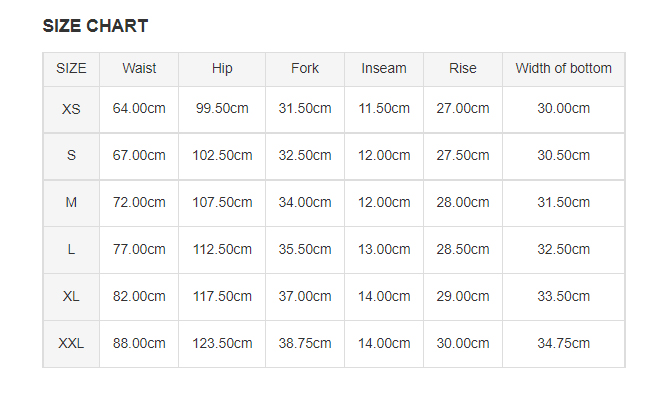
Task: Click the SIZE CHART heading
Action: pyautogui.click(x=95, y=26)
